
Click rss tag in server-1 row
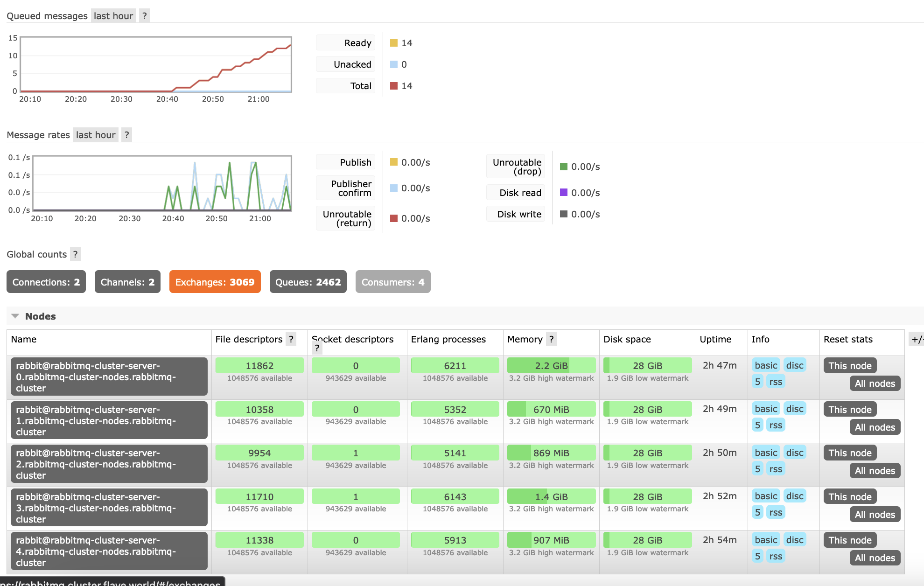click(x=776, y=425)
